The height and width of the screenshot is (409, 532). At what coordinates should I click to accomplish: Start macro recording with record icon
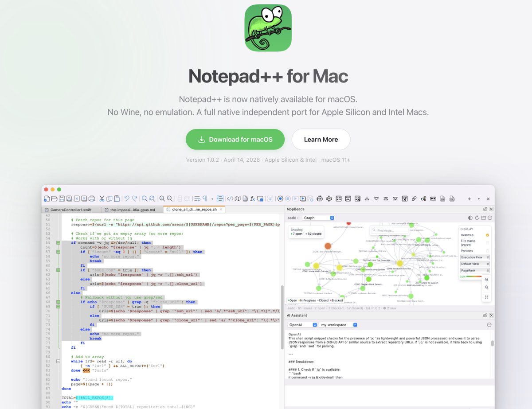click(x=280, y=199)
